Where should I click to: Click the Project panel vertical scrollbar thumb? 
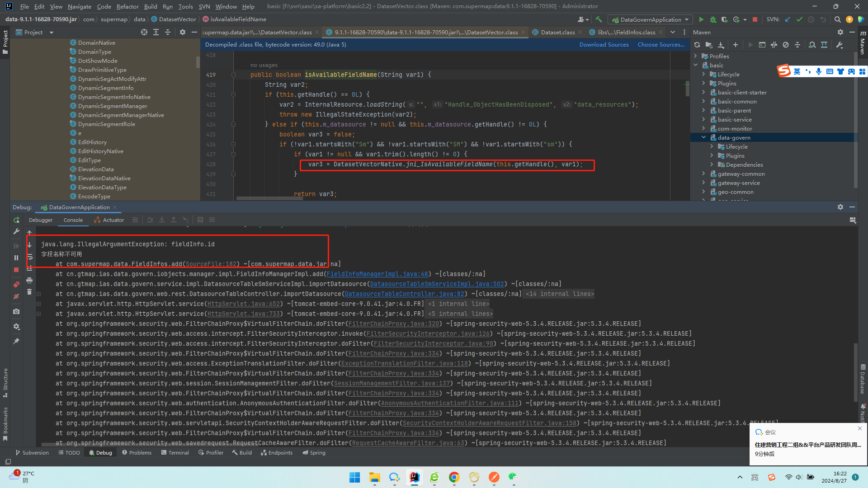click(198, 62)
